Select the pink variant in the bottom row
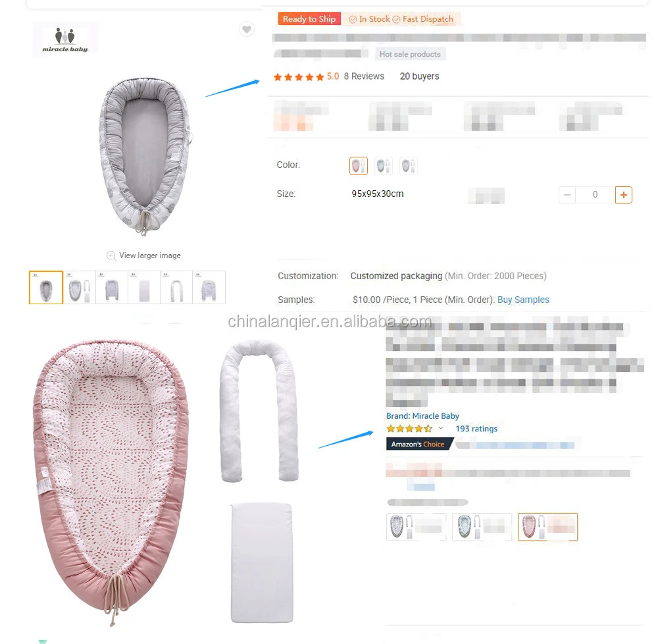The width and height of the screenshot is (658, 644). pos(547,527)
